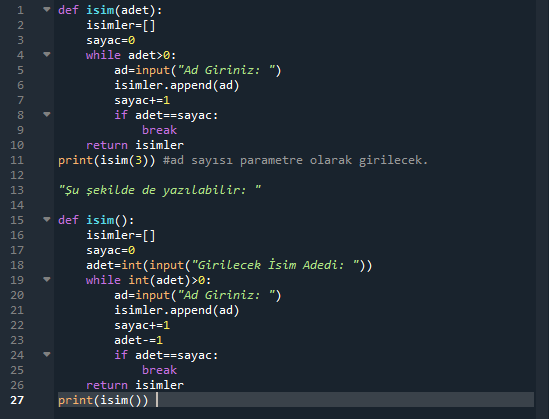Click 'sayac=0' on line 17

point(110,250)
